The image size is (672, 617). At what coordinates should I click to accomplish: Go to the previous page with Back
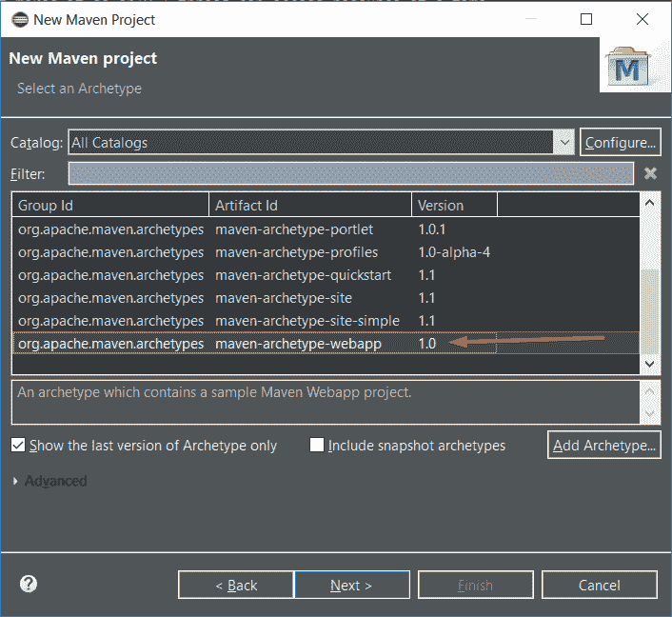point(236,585)
